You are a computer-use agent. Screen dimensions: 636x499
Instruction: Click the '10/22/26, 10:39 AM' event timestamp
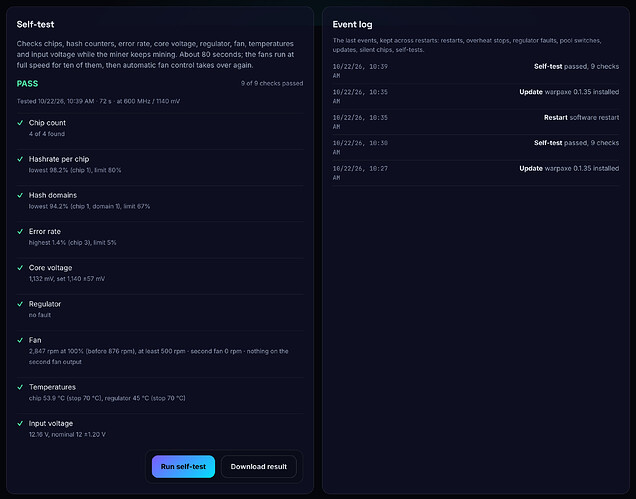[x=360, y=71]
